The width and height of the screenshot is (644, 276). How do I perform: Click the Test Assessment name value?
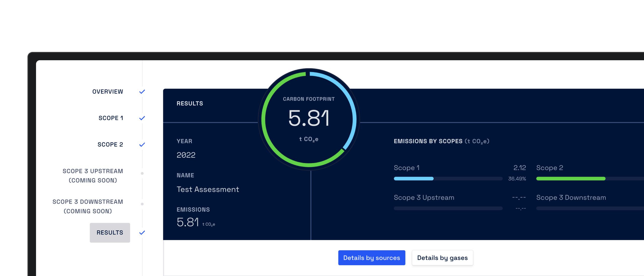208,189
